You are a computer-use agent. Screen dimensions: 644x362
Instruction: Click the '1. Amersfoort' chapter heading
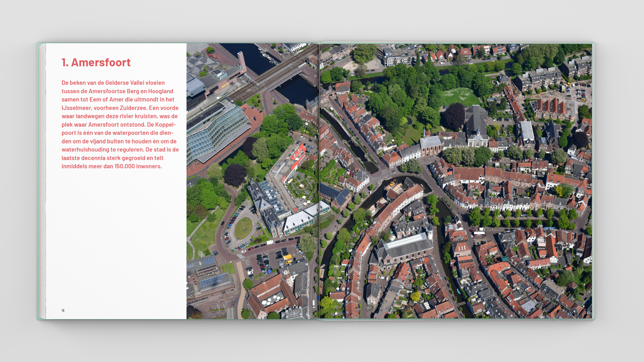(96, 62)
